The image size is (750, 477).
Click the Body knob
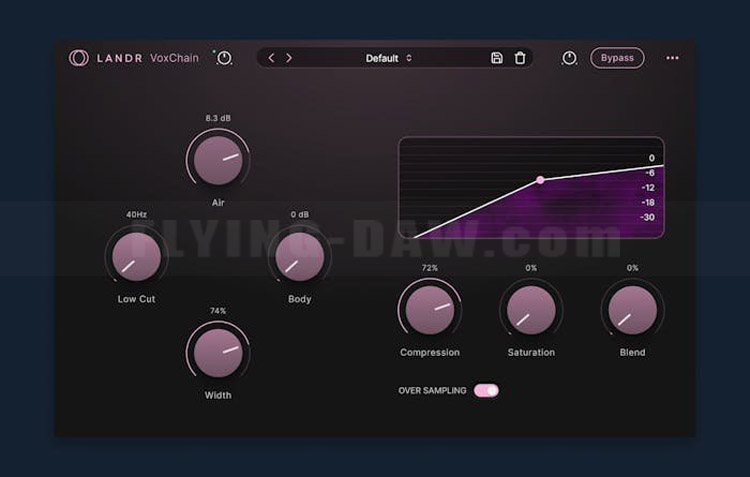(299, 256)
